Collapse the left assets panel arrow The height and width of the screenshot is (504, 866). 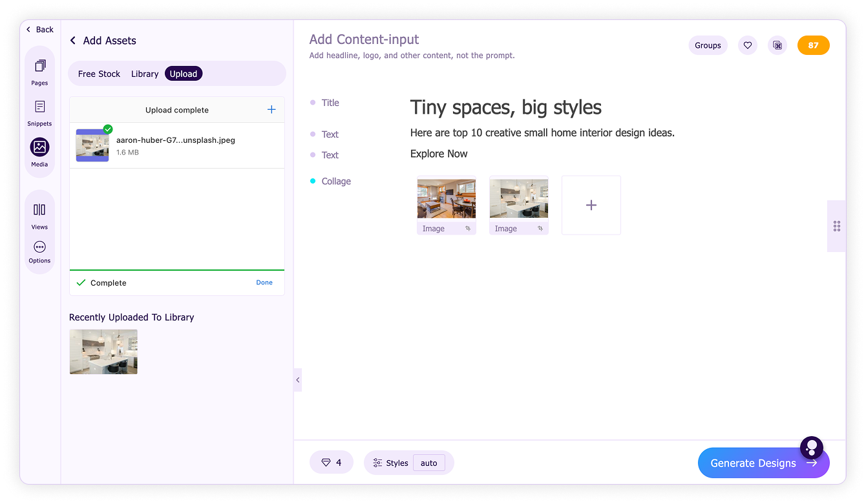[297, 380]
